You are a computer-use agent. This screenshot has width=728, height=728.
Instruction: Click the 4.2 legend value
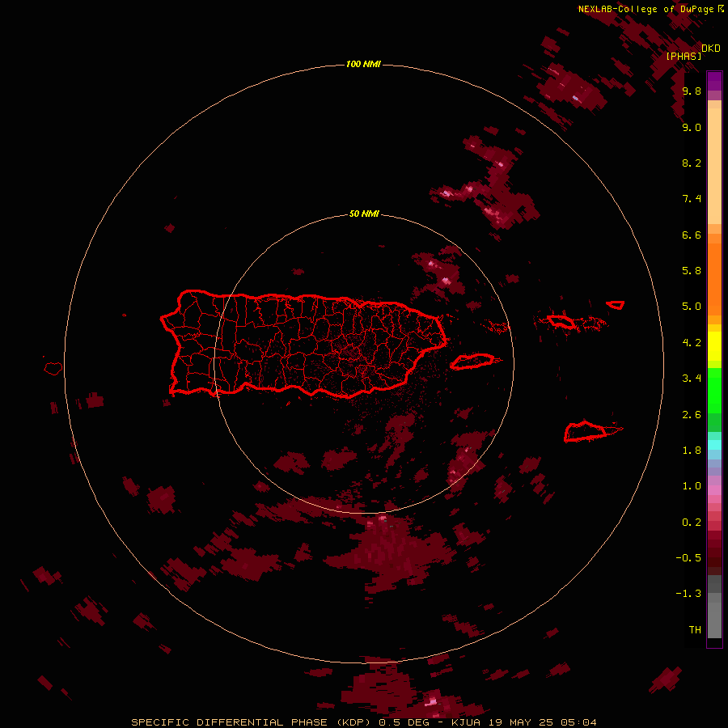click(692, 343)
